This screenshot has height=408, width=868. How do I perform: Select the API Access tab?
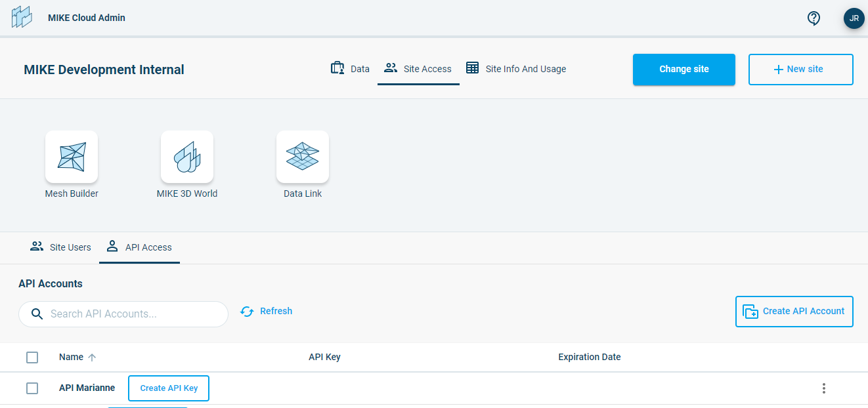139,247
